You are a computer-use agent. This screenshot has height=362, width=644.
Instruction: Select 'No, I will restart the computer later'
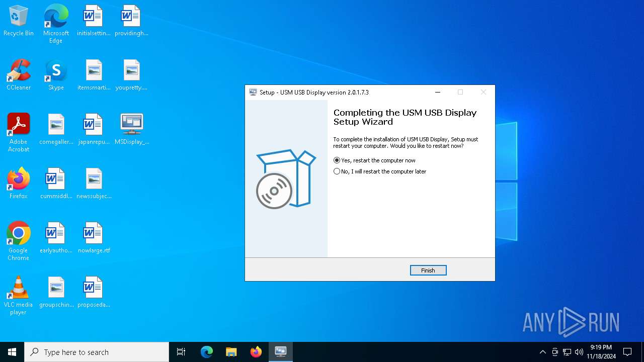tap(380, 171)
